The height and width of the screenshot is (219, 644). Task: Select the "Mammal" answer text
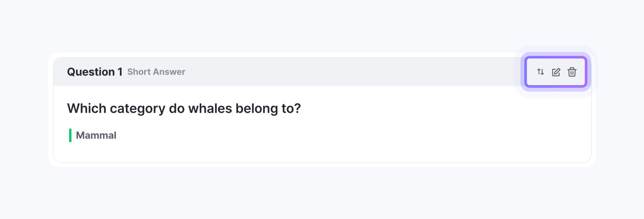96,135
